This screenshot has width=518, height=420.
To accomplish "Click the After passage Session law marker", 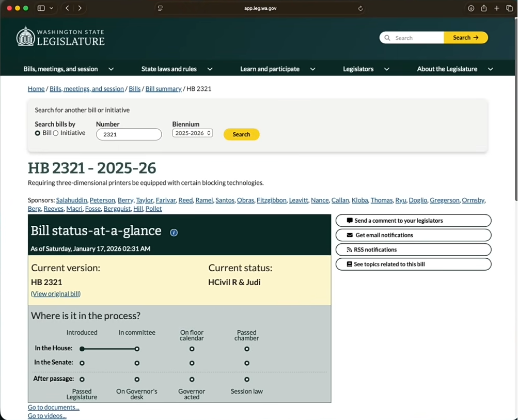I will [x=246, y=379].
